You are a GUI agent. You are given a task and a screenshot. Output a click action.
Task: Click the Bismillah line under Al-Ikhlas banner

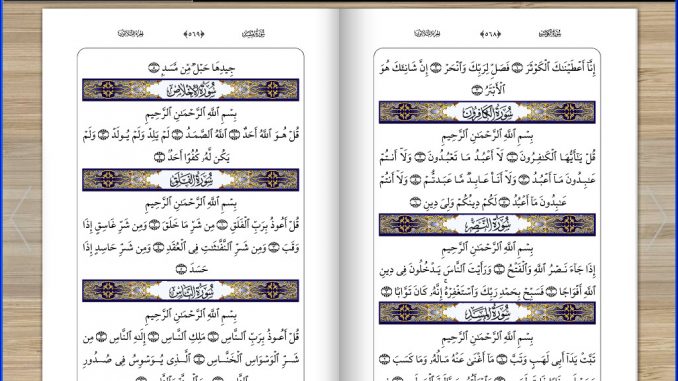point(191,113)
